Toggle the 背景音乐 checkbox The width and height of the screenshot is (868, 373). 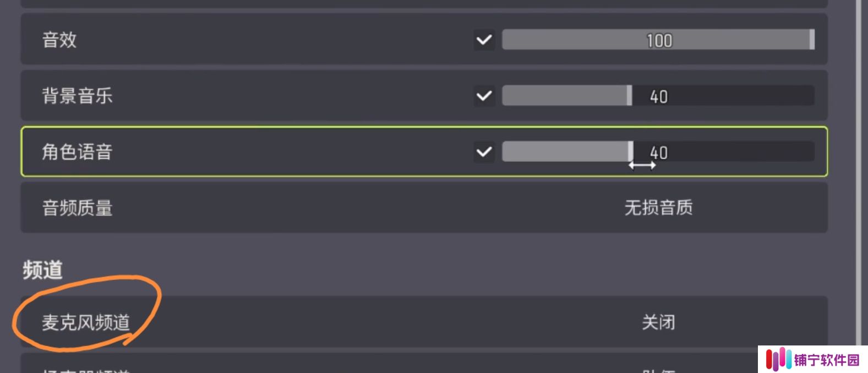coord(484,96)
